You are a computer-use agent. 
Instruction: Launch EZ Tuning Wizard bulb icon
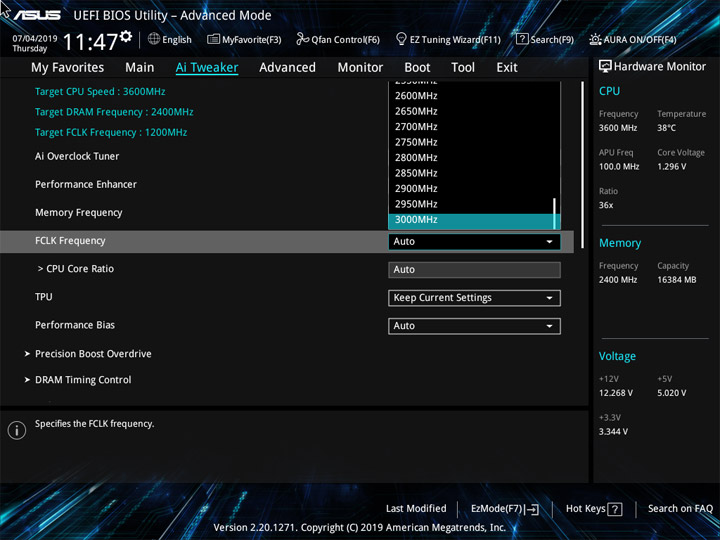tap(401, 39)
